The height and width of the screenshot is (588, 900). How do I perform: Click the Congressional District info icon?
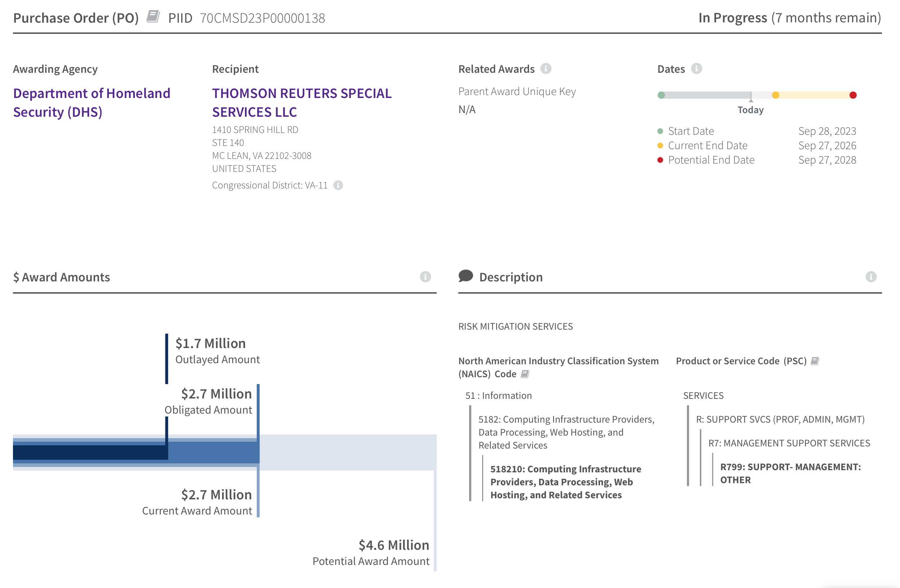338,185
